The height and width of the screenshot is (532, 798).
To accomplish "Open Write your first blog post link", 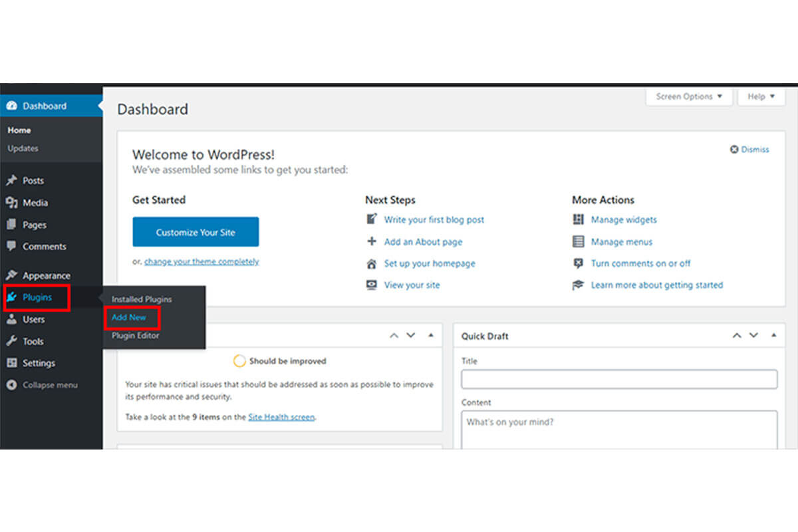I will [x=434, y=219].
